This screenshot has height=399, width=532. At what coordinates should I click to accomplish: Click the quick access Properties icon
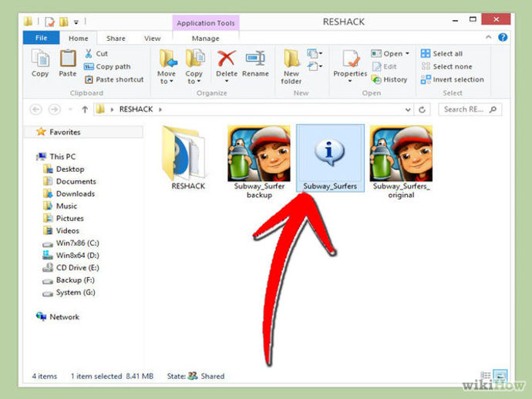point(50,22)
